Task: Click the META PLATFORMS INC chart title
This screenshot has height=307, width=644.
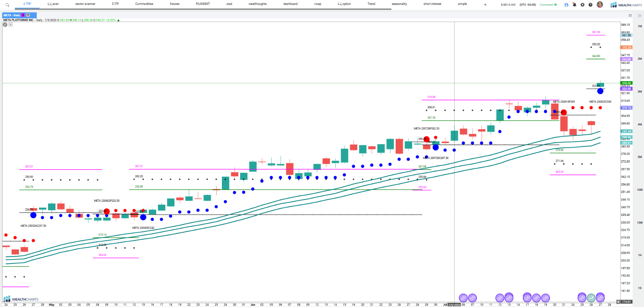Action: pos(18,20)
